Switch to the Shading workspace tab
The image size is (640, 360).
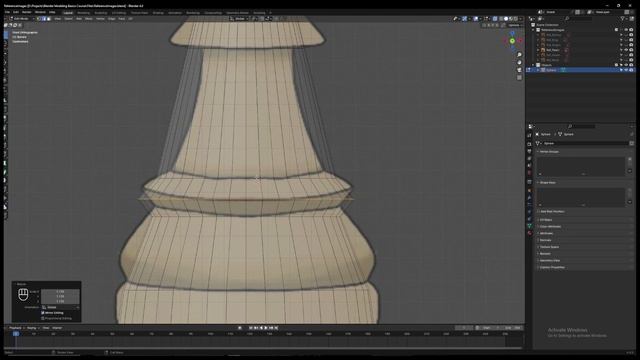point(158,13)
